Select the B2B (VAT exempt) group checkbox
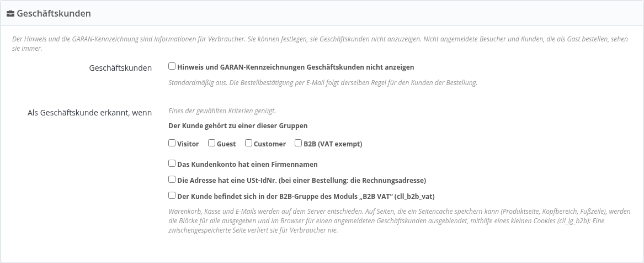 coord(298,143)
